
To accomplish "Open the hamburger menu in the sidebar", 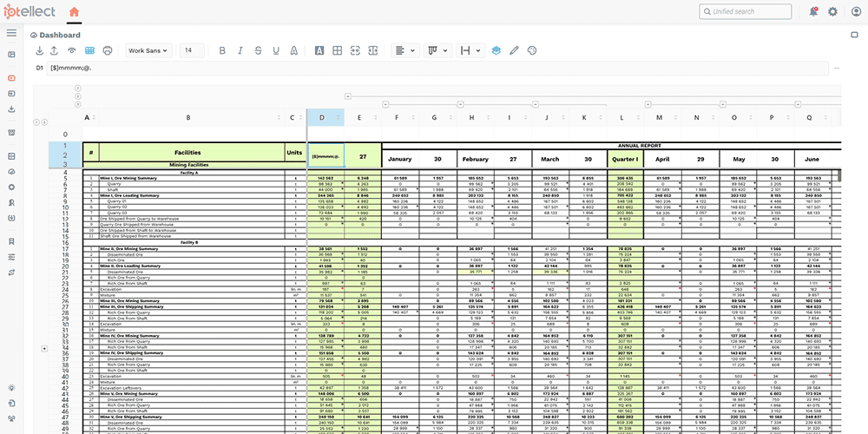I will click(x=11, y=33).
